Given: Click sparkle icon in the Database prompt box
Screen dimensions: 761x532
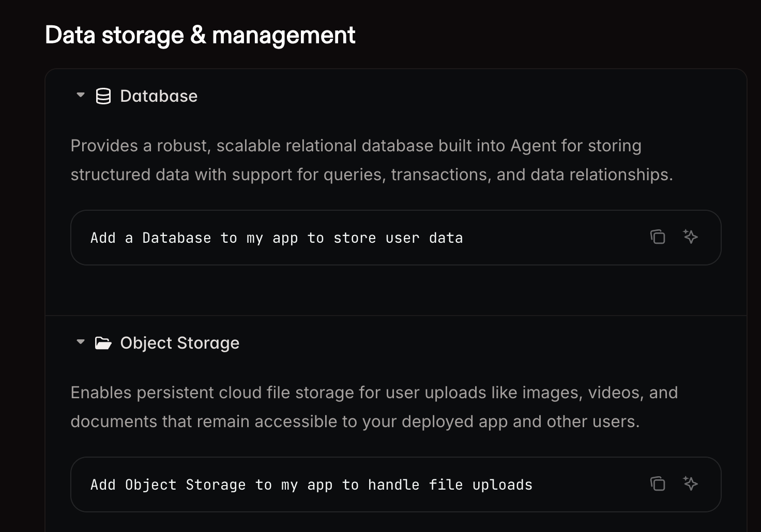Looking at the screenshot, I should click(x=690, y=237).
